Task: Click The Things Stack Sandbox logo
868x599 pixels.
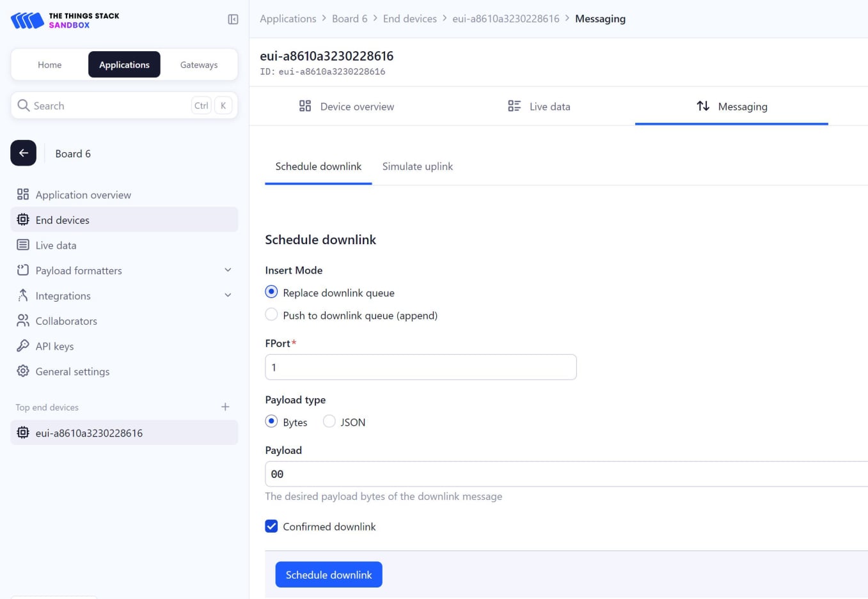Action: point(65,20)
